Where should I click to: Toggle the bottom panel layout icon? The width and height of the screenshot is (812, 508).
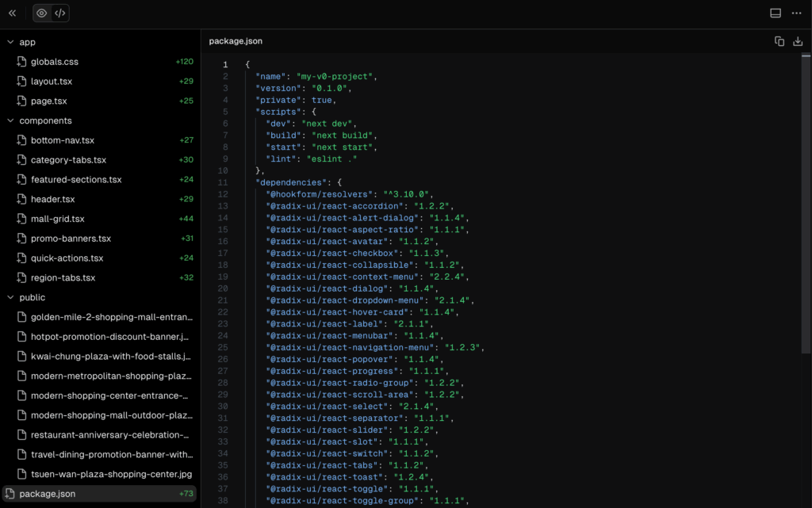[x=776, y=13]
